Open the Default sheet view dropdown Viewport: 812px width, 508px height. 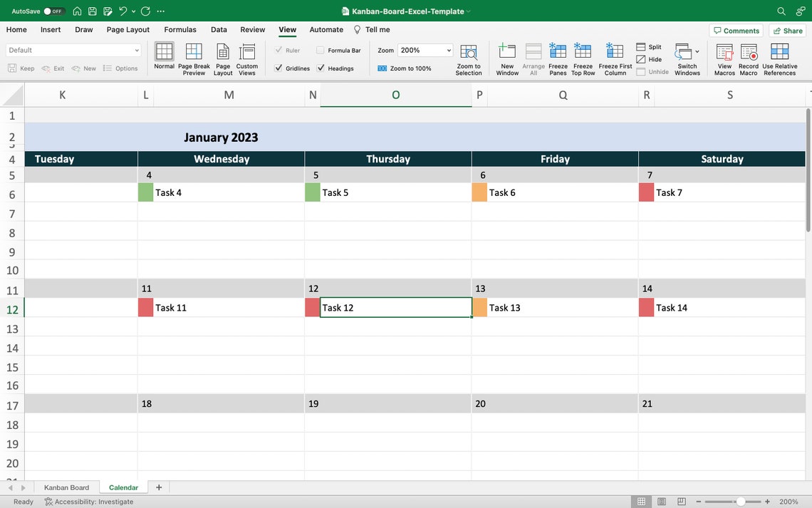(73, 51)
